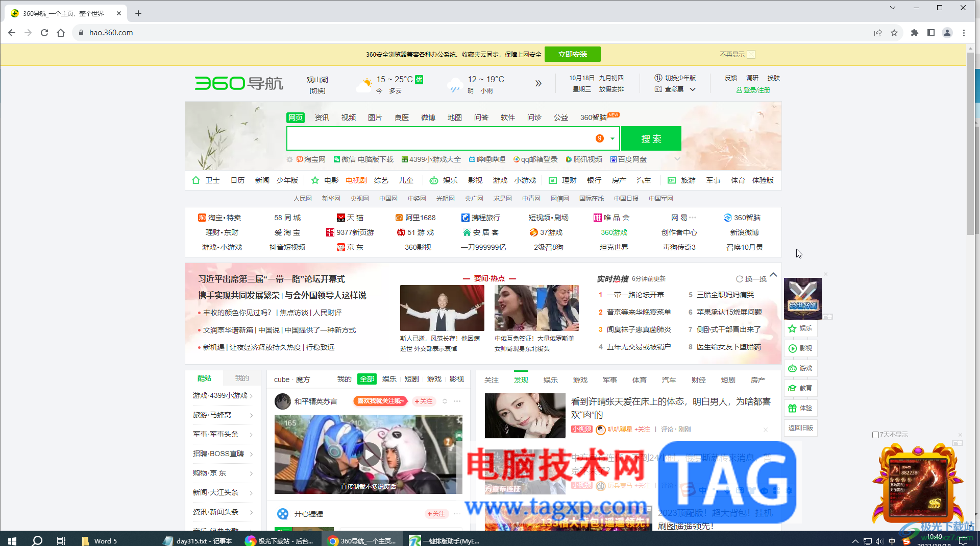Select the 视频 search tab
The height and width of the screenshot is (546, 980).
(x=349, y=117)
